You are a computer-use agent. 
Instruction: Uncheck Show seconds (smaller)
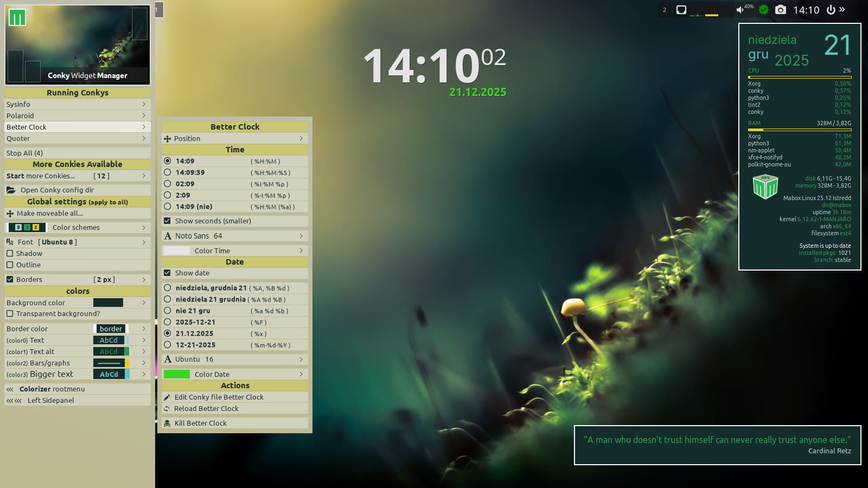[167, 221]
